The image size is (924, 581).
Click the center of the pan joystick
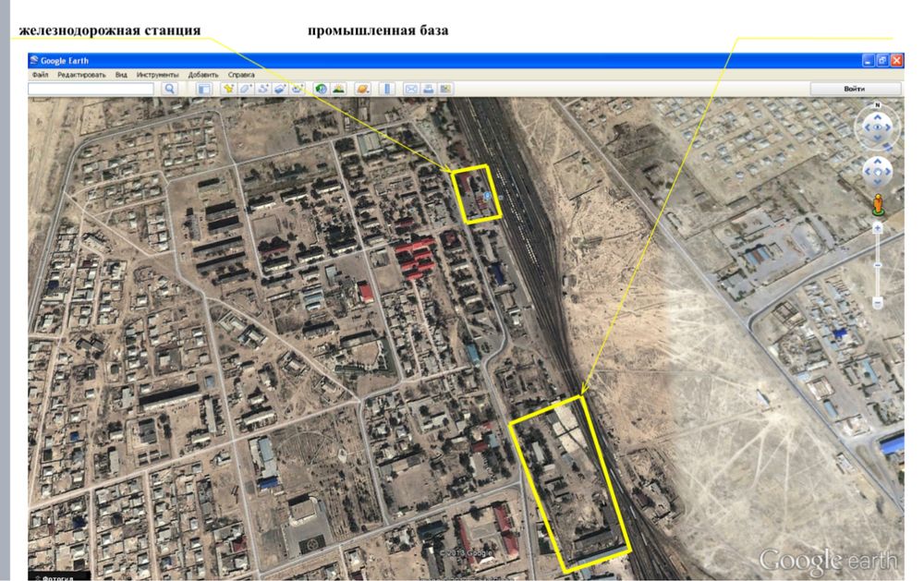pos(878,172)
